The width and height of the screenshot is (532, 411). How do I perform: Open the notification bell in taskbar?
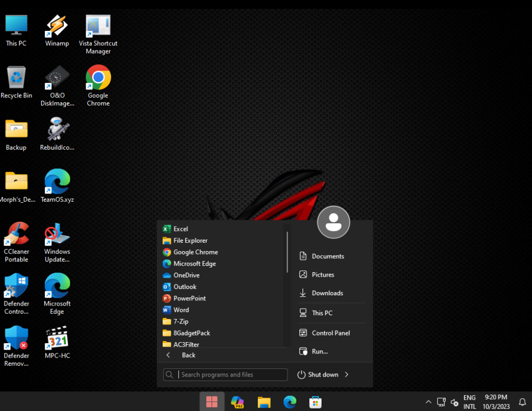[x=523, y=402]
